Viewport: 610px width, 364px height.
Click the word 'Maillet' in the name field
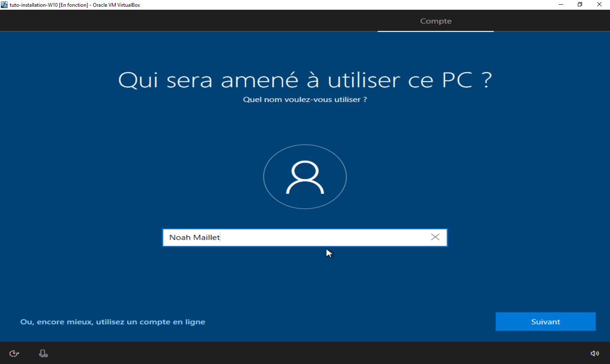pyautogui.click(x=207, y=237)
